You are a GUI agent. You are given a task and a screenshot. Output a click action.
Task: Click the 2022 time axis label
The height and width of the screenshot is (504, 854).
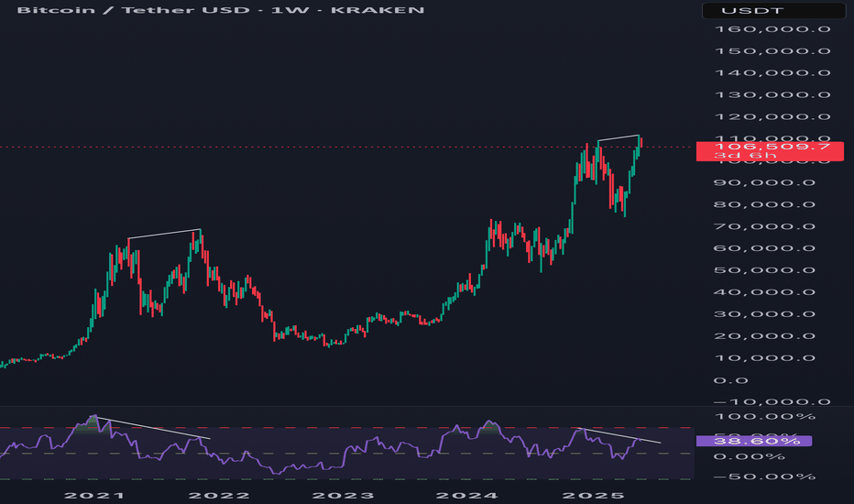tap(219, 496)
